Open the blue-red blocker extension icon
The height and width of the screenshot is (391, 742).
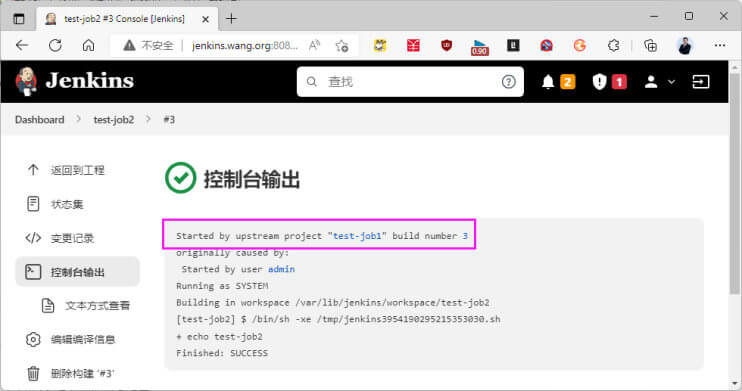coord(547,45)
